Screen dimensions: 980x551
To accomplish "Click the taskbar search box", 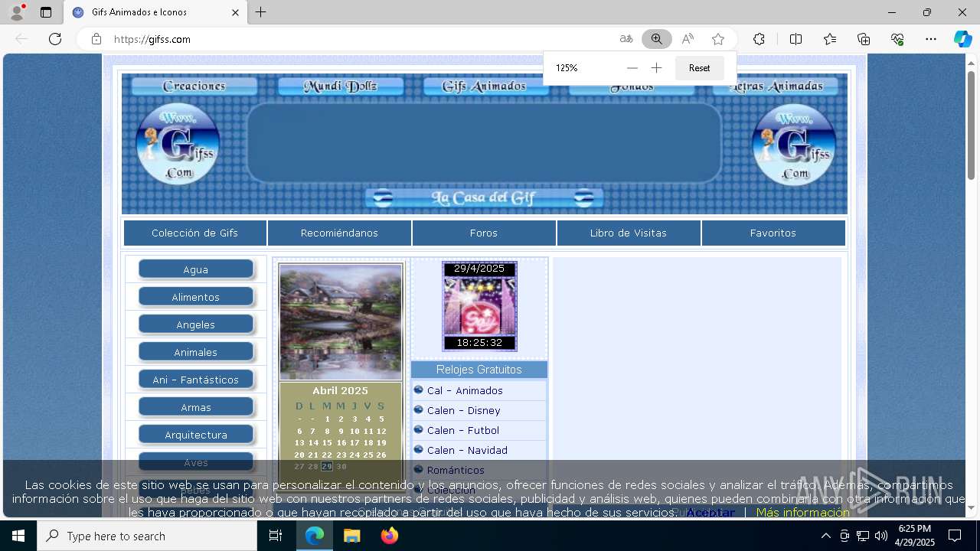I will pyautogui.click(x=147, y=536).
